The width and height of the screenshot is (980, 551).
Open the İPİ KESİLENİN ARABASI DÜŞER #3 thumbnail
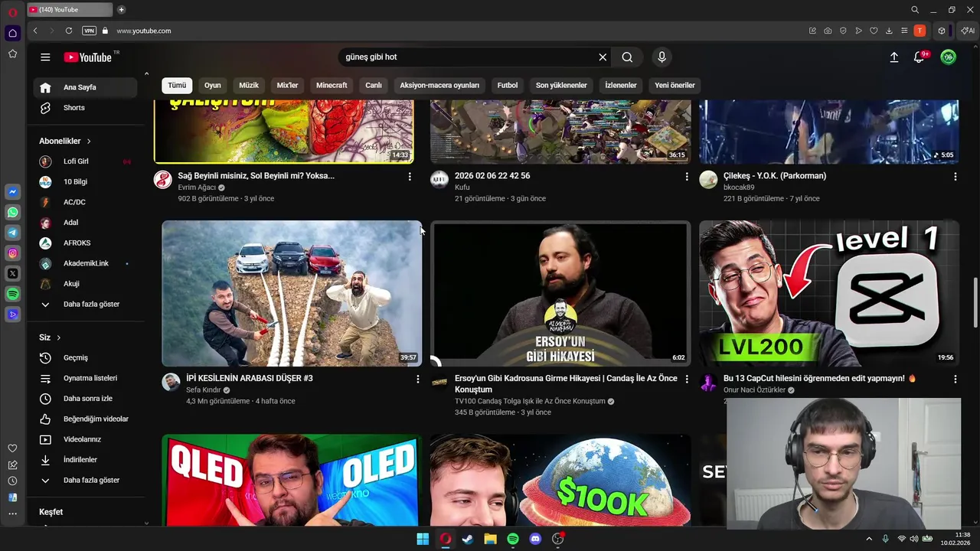[292, 293]
